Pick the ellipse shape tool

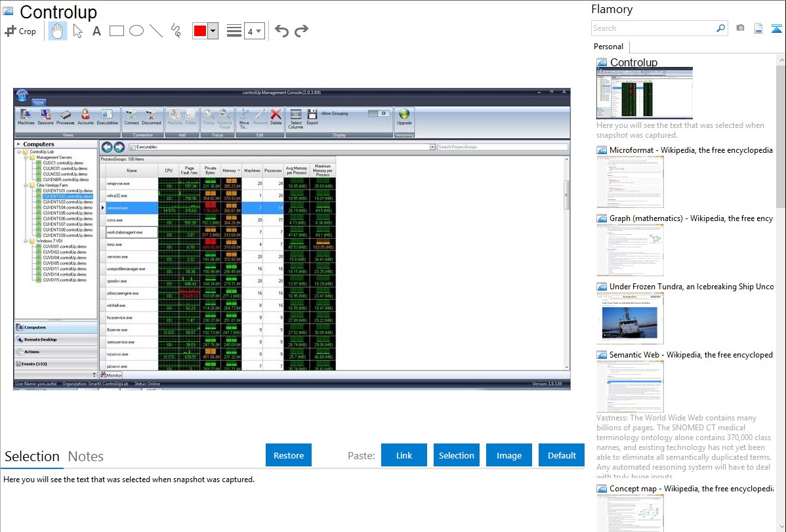(136, 31)
